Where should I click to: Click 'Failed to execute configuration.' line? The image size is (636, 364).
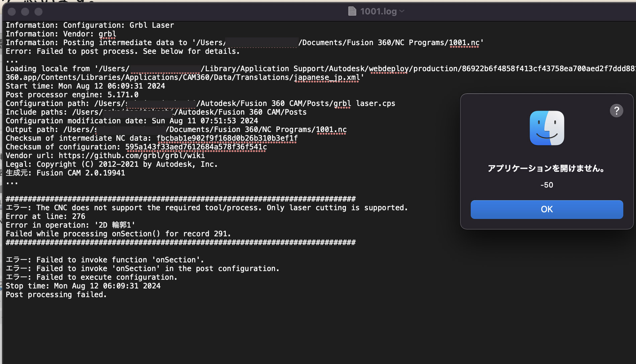pyautogui.click(x=91, y=277)
